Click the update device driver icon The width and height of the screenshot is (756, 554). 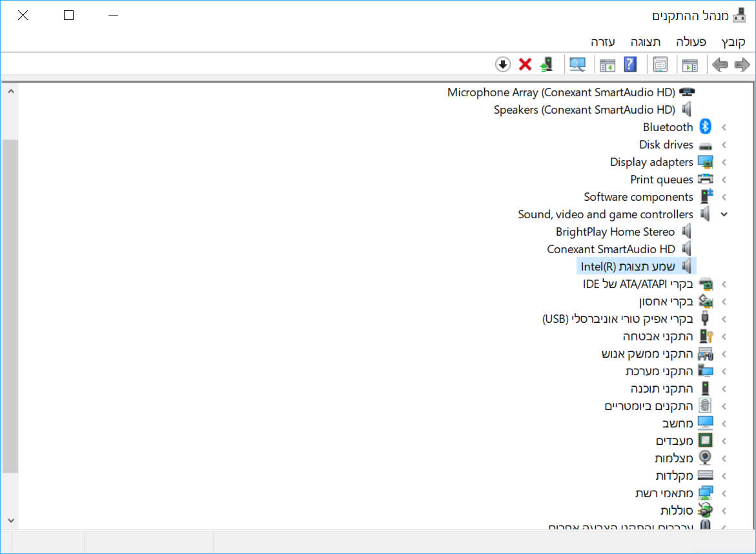point(547,65)
